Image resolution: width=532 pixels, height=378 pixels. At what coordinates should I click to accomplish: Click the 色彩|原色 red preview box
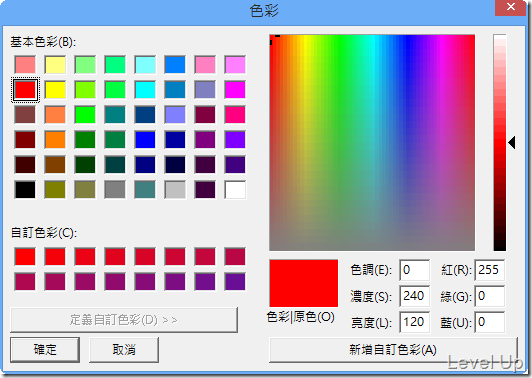(304, 283)
